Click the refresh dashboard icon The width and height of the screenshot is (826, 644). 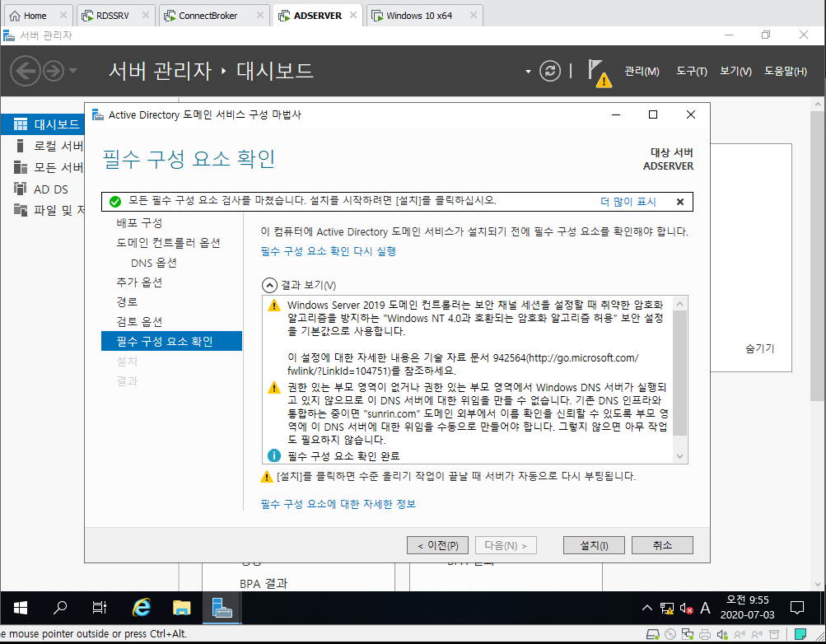(x=550, y=71)
